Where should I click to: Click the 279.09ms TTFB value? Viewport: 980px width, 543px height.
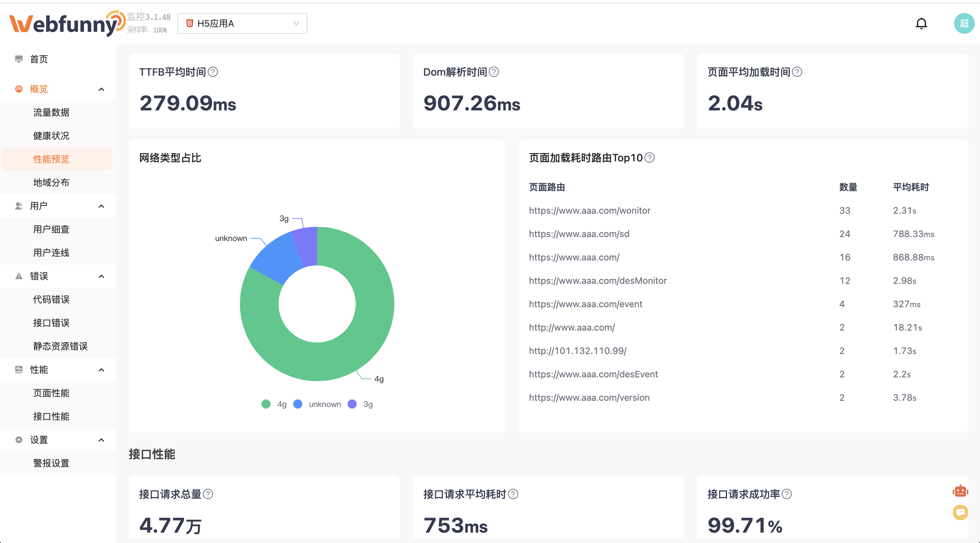187,103
